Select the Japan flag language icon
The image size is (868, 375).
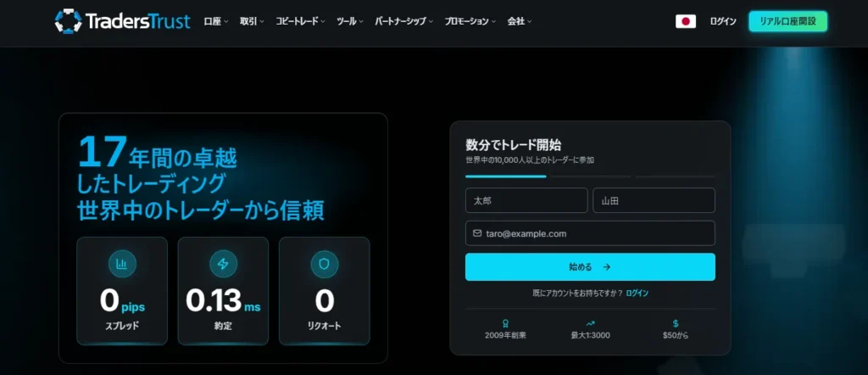pyautogui.click(x=685, y=21)
